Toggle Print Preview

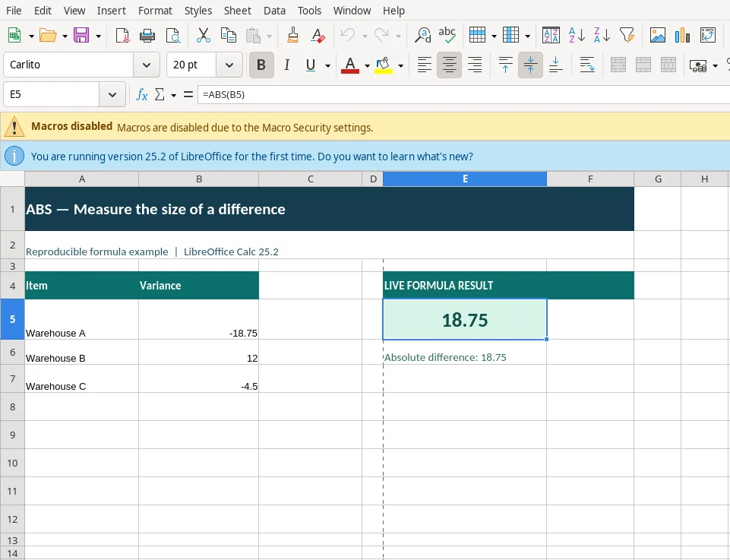(172, 36)
